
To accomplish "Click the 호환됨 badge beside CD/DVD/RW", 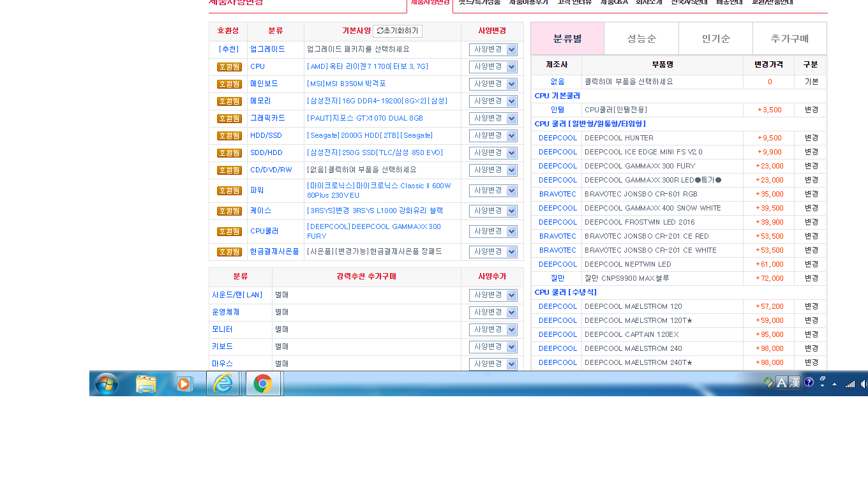I will (229, 170).
